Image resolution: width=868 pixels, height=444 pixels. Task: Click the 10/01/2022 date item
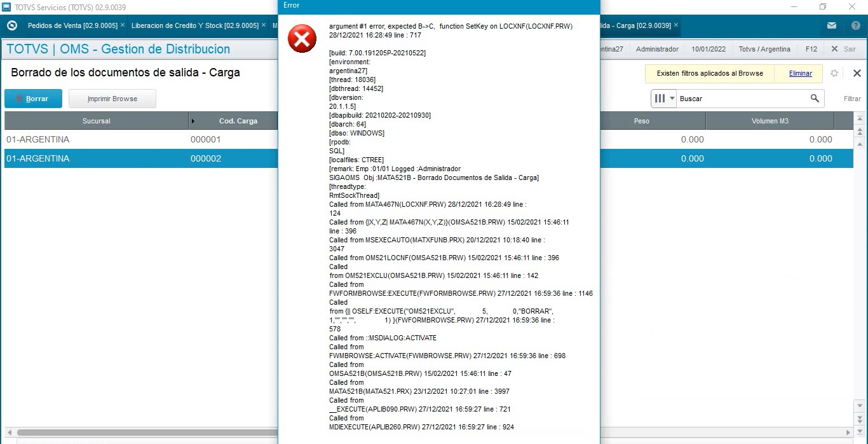709,49
